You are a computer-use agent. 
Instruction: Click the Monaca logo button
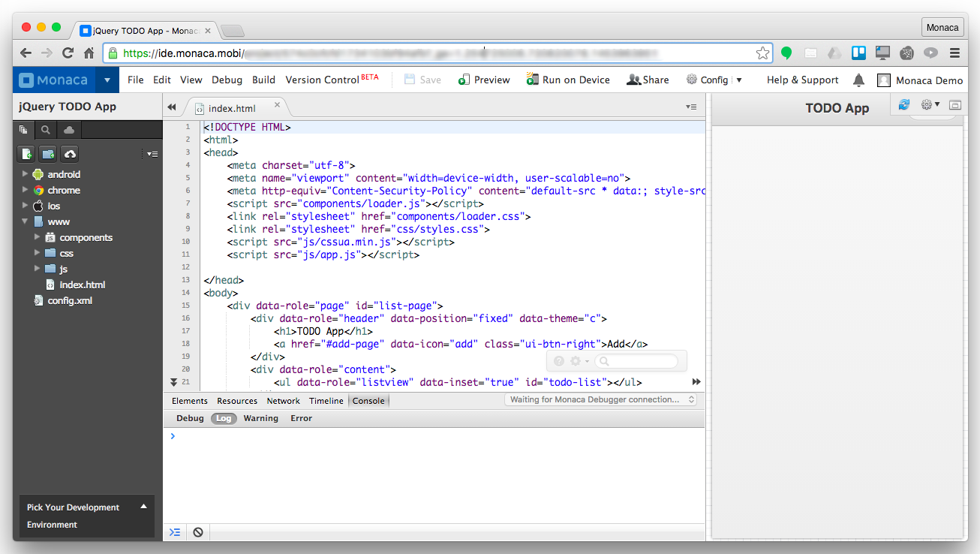click(54, 80)
